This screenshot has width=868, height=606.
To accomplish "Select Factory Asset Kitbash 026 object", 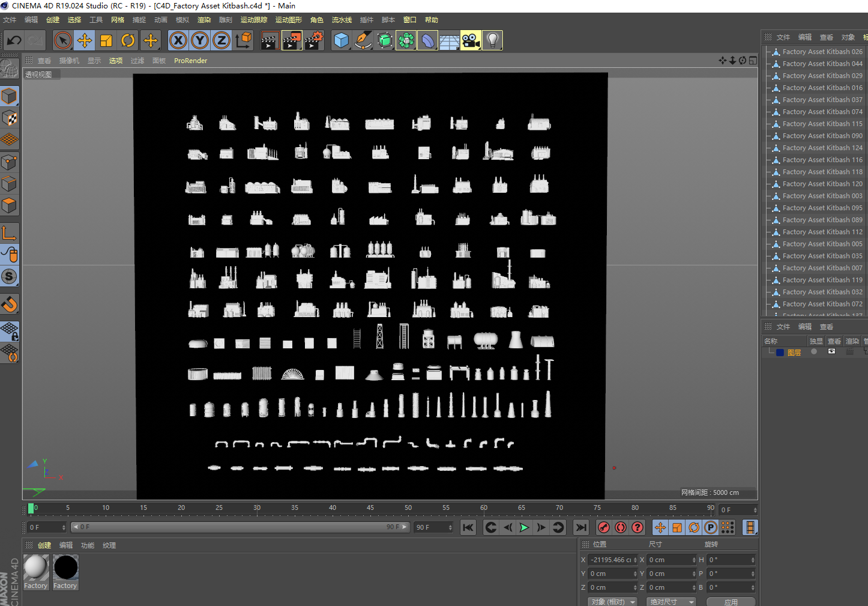I will point(822,52).
